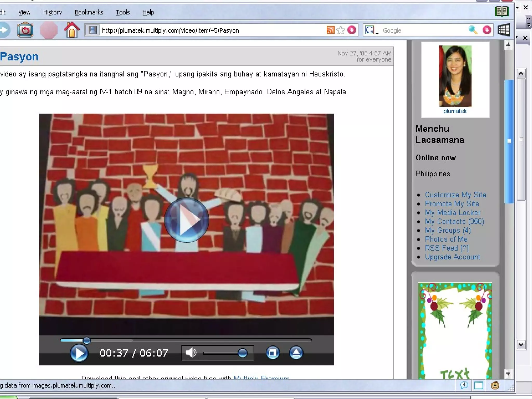
Task: Click the eject arrow button in video player
Action: point(296,353)
